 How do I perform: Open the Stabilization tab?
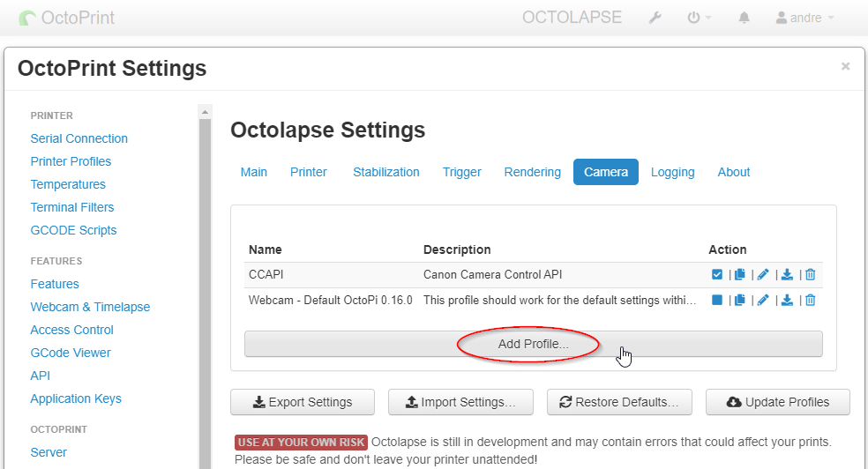[x=385, y=172]
